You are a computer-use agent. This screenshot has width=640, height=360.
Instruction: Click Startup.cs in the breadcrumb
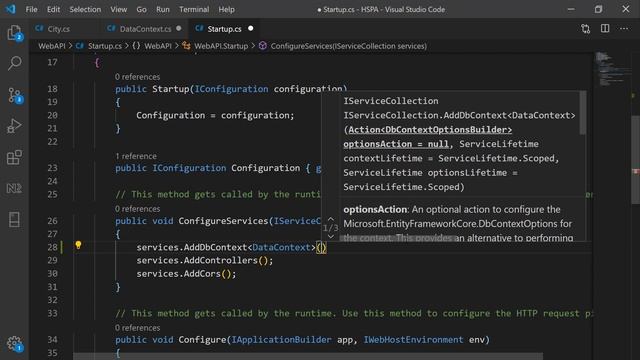[104, 46]
